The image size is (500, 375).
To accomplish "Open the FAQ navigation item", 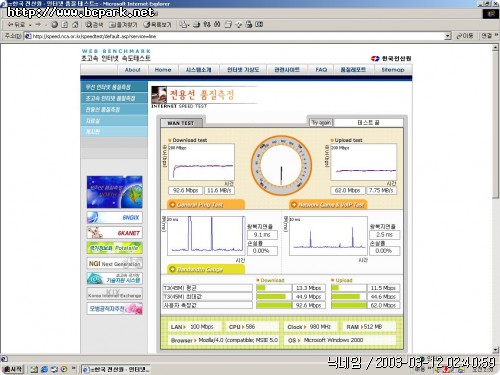I will 321,70.
